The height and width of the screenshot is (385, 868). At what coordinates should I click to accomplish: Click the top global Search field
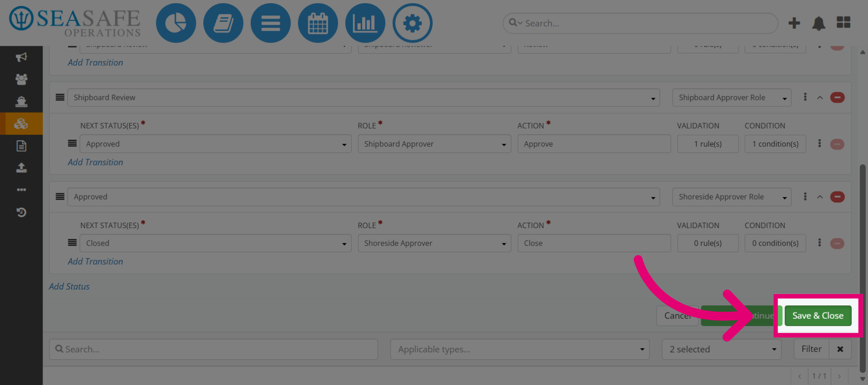(640, 23)
